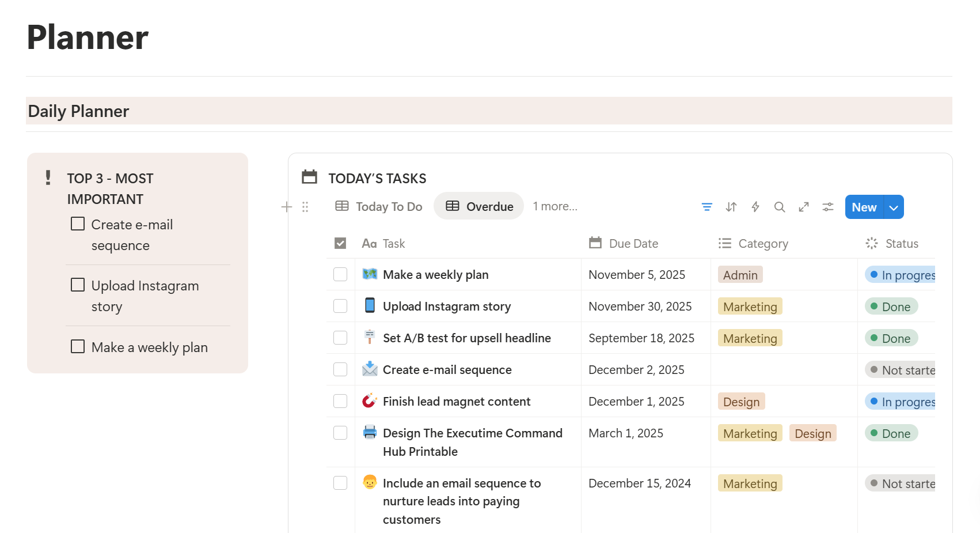The height and width of the screenshot is (533, 980).
Task: Open automations lightning bolt icon
Action: coord(755,207)
